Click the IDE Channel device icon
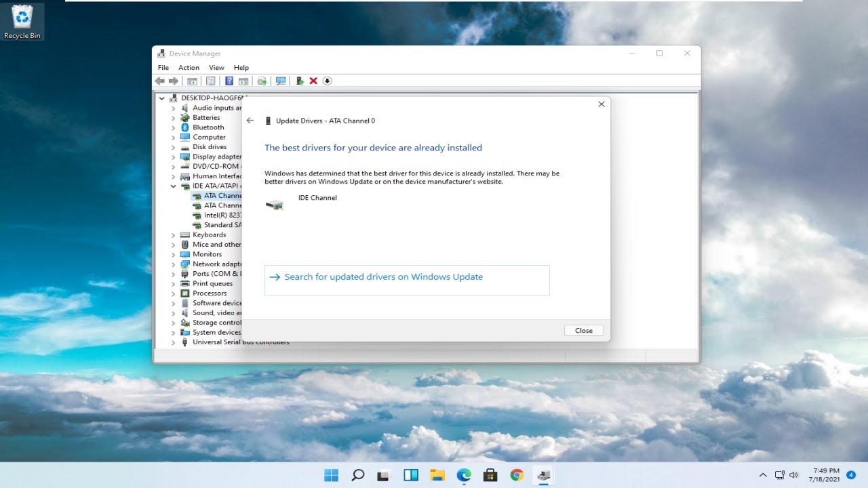The height and width of the screenshot is (488, 868). (275, 204)
